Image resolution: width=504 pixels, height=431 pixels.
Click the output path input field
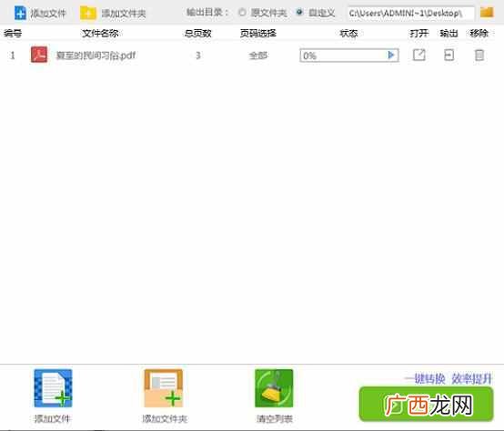pos(411,13)
